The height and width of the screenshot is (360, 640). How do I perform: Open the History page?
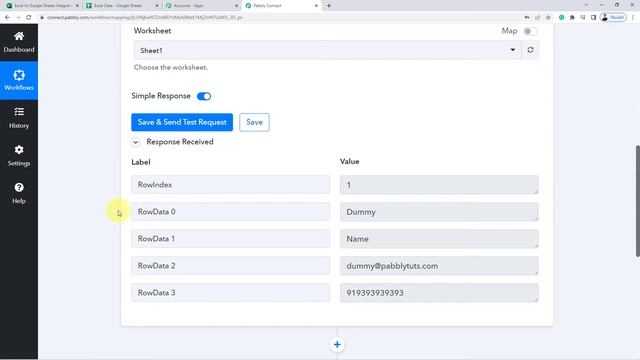click(19, 118)
